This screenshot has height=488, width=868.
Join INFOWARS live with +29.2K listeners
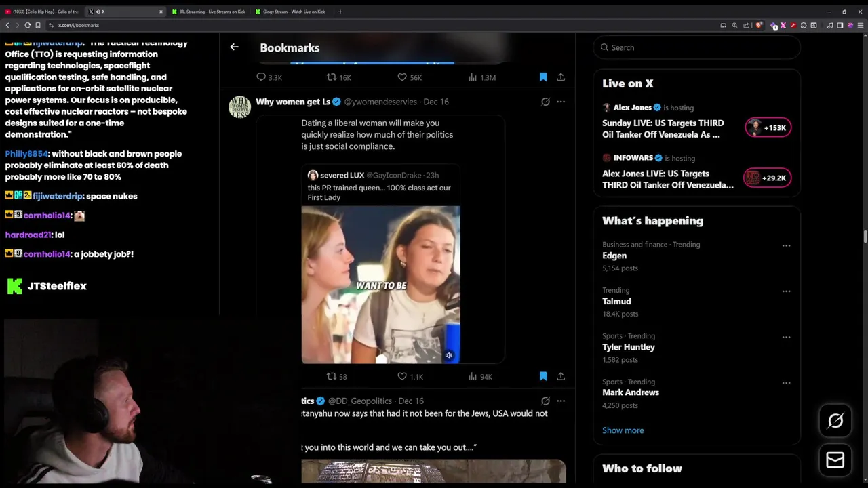(x=768, y=178)
